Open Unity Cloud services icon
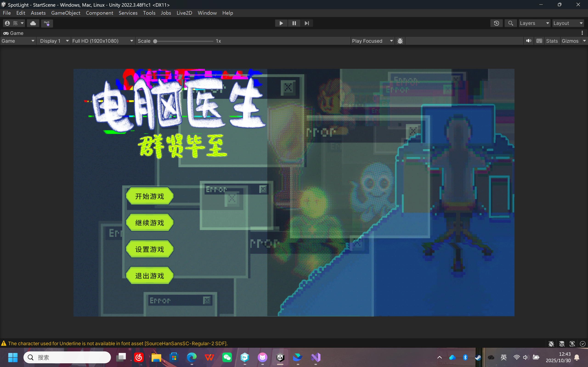 coord(33,23)
